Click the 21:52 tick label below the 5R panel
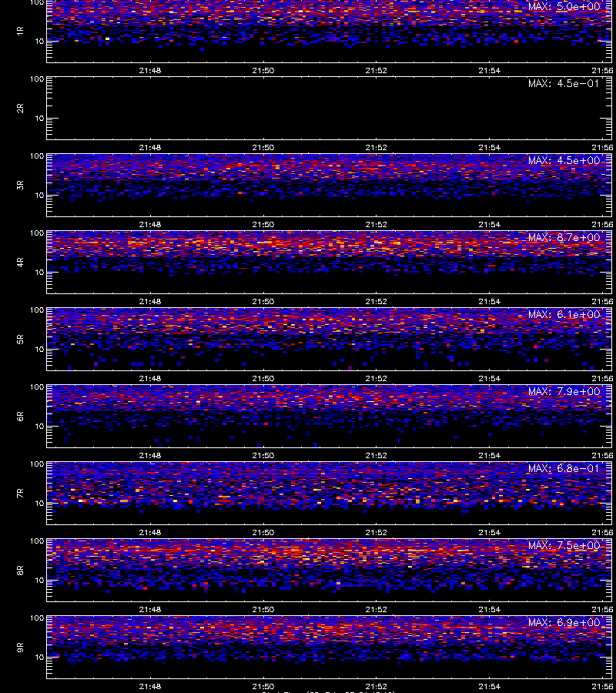Viewport: 616px width, 693px height. click(377, 378)
